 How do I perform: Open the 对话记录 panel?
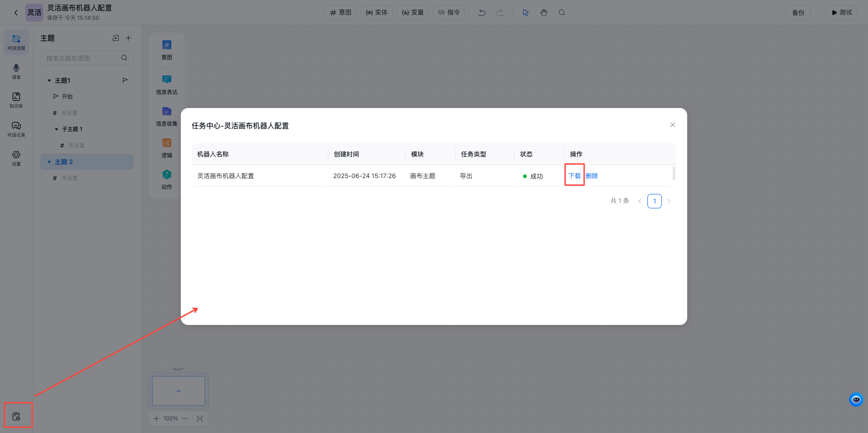[x=16, y=130]
